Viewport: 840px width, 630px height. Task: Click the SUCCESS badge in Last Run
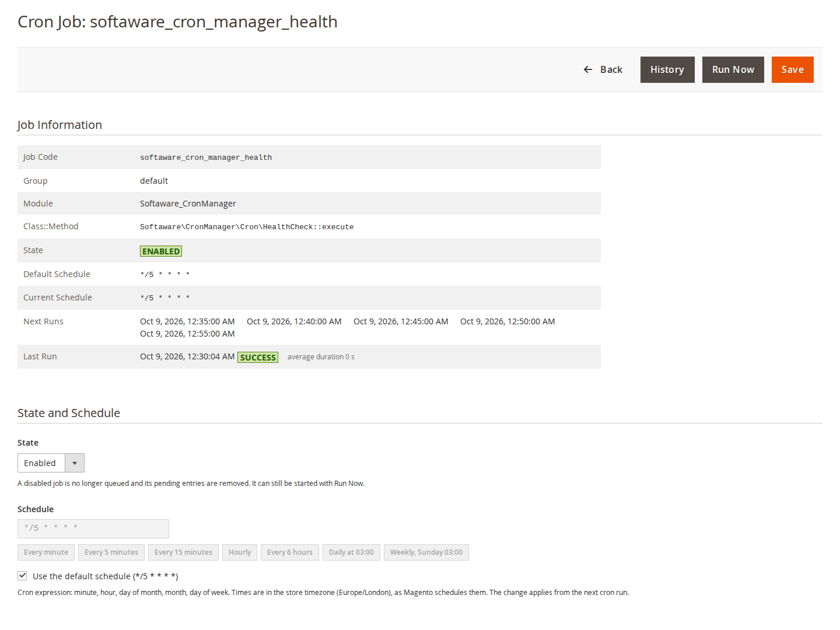(x=258, y=357)
